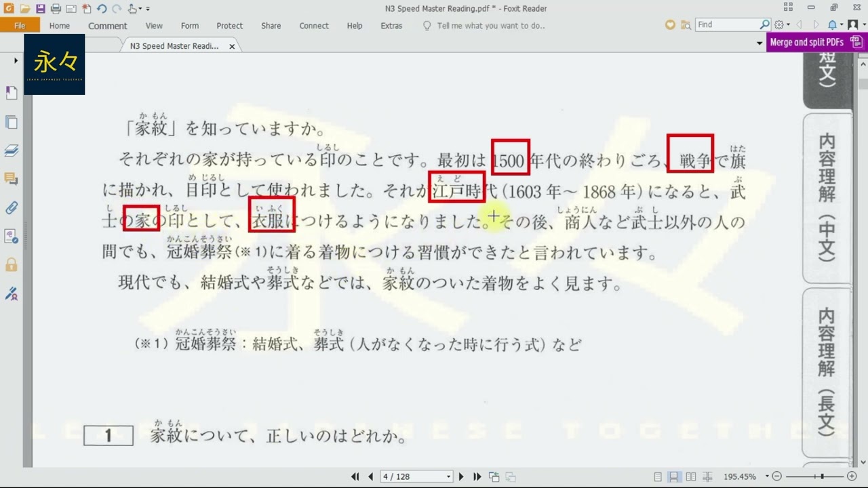Image resolution: width=868 pixels, height=488 pixels.
Task: Click the Foxit logo icon
Action: click(x=9, y=9)
